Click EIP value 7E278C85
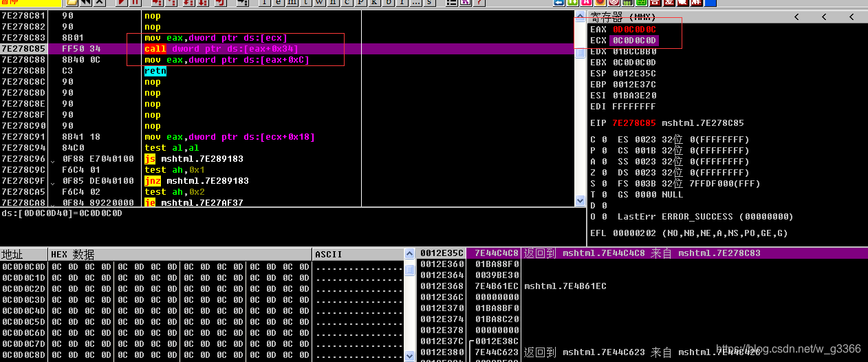This screenshot has width=868, height=362. coord(634,123)
